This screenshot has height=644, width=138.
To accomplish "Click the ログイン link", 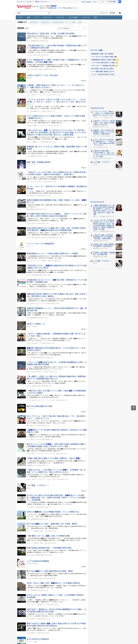I will coord(42,8).
